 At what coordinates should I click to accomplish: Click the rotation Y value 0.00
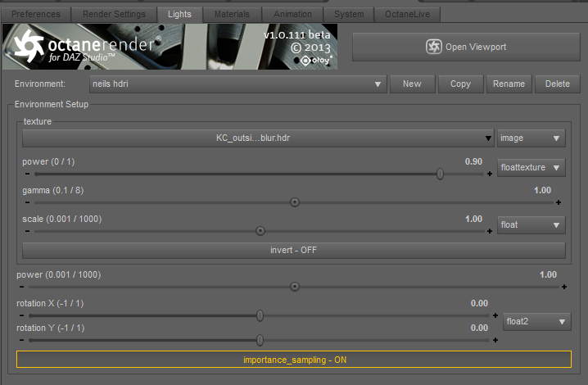479,328
